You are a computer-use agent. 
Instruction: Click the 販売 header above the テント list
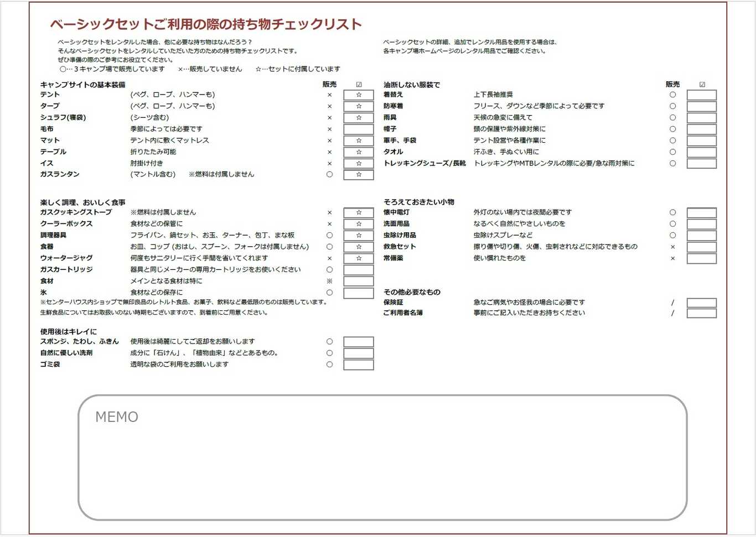[x=329, y=85]
